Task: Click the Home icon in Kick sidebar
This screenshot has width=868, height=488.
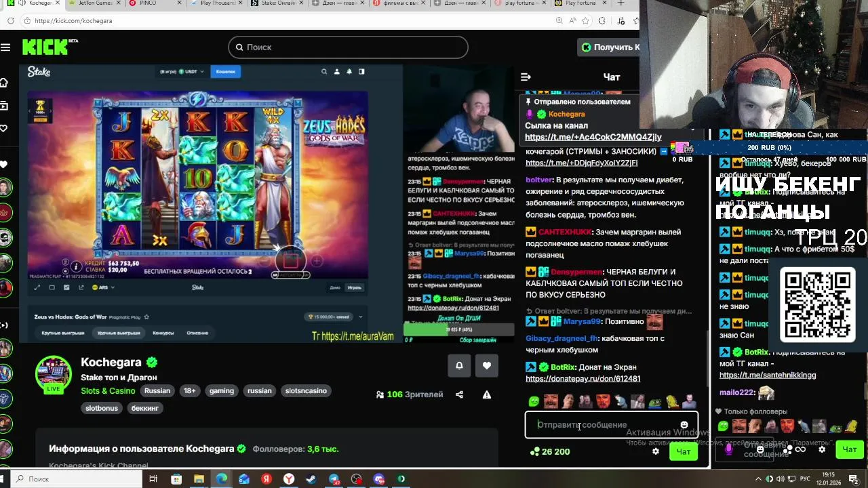Action: click(x=4, y=83)
